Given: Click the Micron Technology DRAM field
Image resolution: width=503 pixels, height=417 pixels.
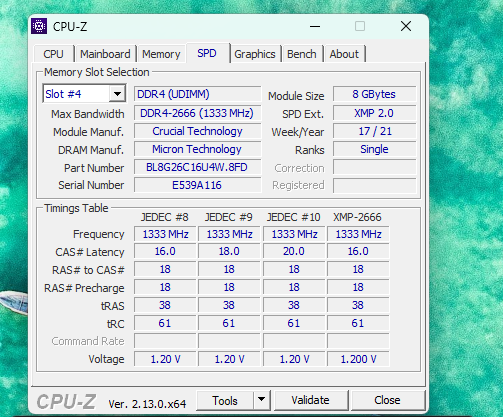Looking at the screenshot, I should point(197,149).
